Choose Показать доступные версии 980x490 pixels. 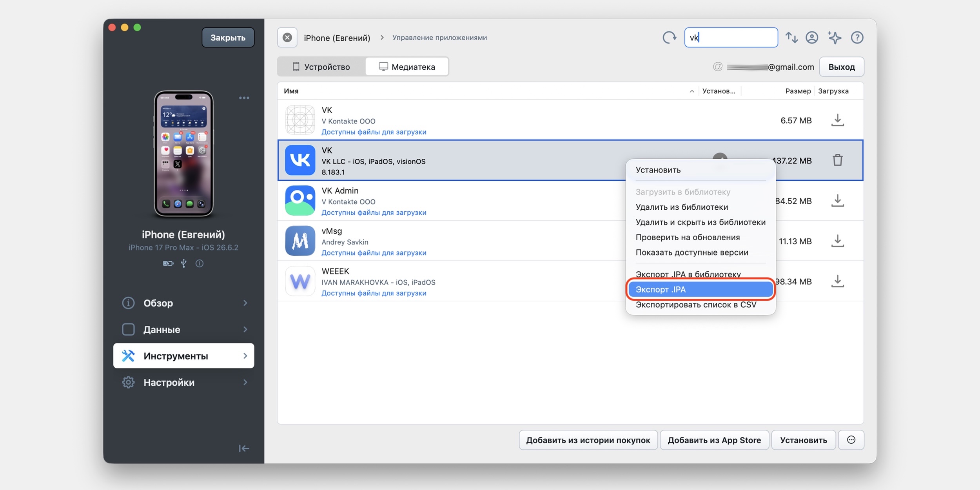(701, 252)
